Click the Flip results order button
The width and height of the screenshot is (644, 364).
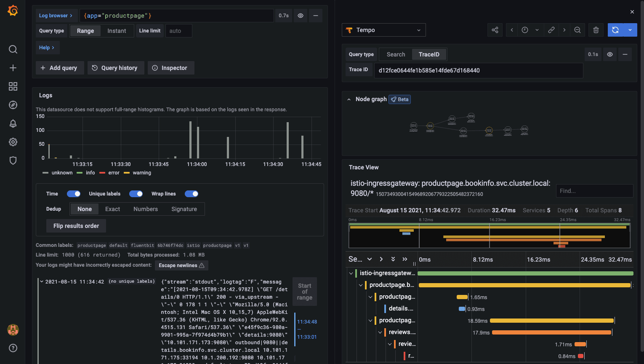[76, 226]
